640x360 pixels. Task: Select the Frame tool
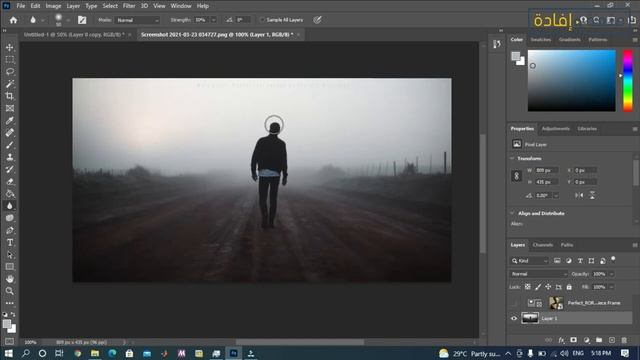click(x=10, y=109)
